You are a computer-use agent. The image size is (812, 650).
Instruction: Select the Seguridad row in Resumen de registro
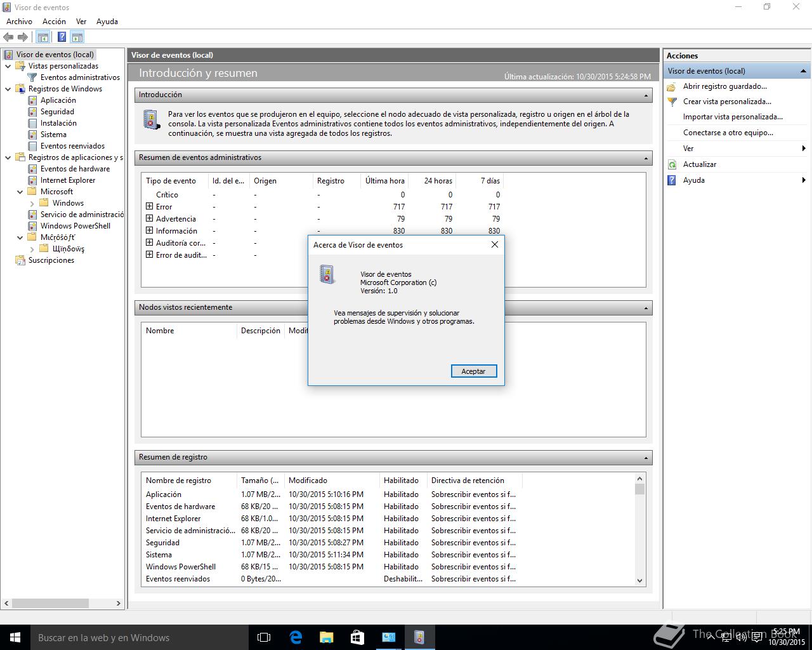(331, 543)
